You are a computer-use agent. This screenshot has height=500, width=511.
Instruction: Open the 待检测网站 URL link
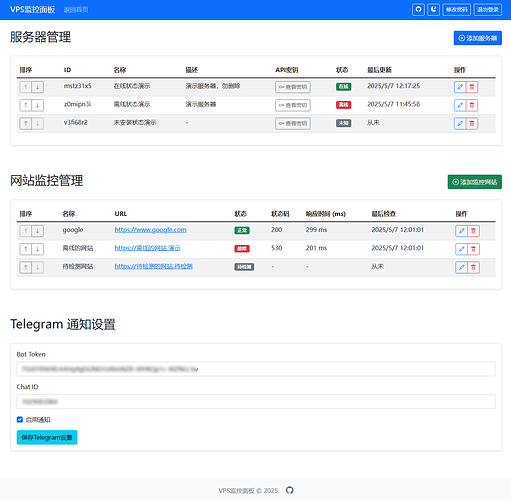pyautogui.click(x=154, y=266)
